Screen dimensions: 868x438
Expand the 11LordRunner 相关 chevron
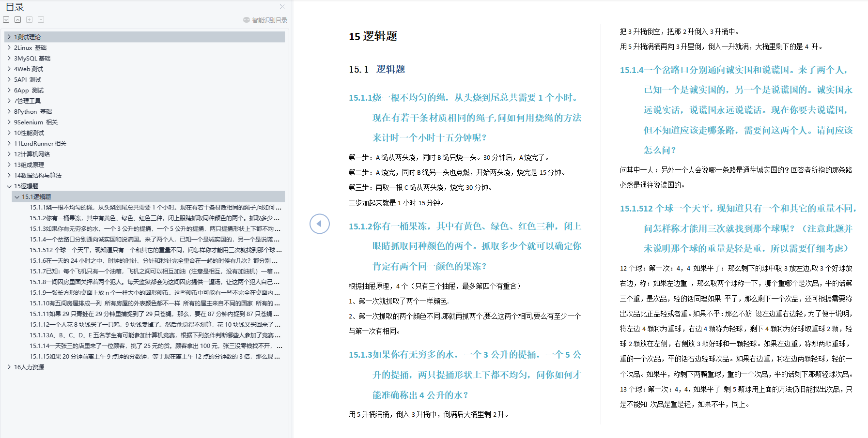[x=9, y=143]
